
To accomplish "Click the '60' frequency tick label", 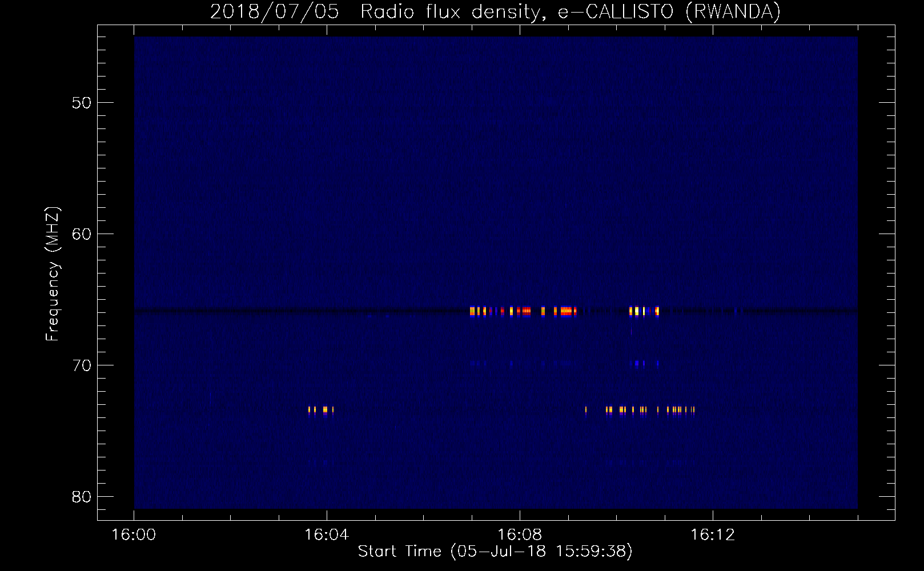I will [82, 234].
